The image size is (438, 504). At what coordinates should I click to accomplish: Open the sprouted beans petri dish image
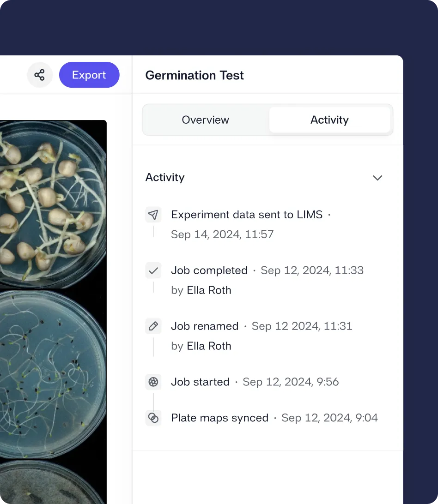pos(53,204)
